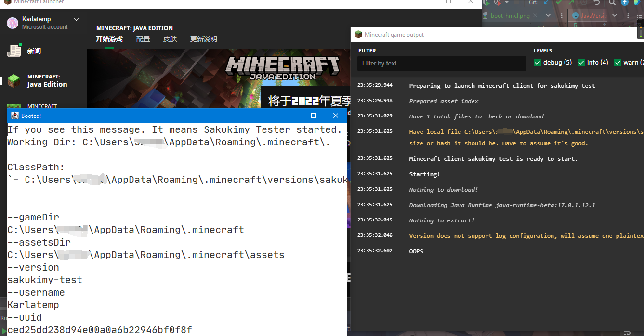Select Minecraft Java Edition grass block icon
The width and height of the screenshot is (644, 336).
(13, 81)
